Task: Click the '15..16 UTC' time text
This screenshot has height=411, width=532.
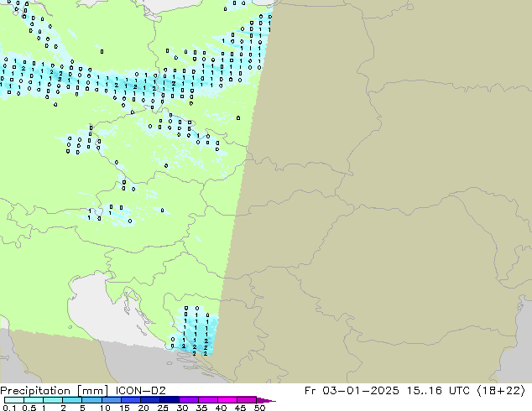Action: click(438, 391)
